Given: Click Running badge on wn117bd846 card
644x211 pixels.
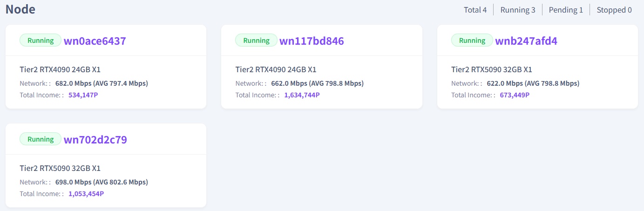Looking at the screenshot, I should click(256, 41).
